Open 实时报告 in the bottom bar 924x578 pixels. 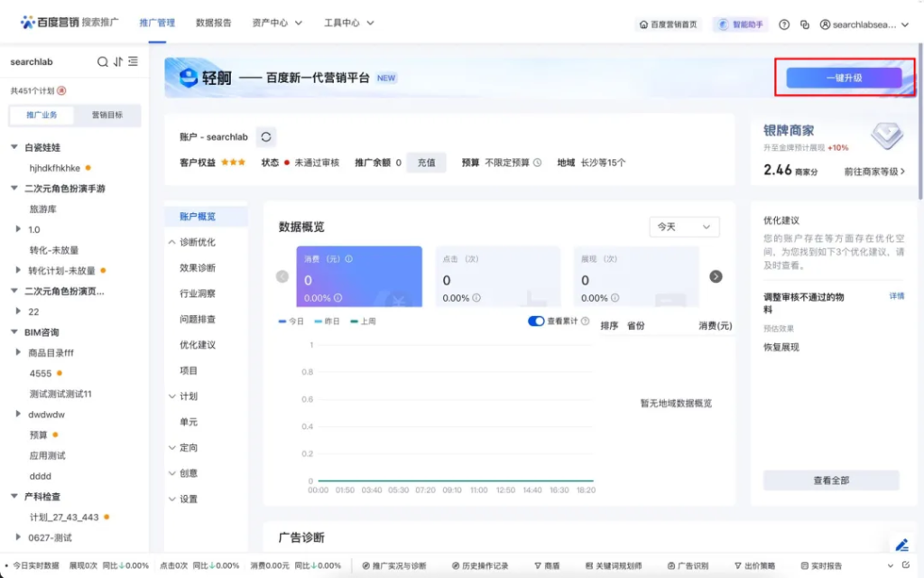[x=821, y=565]
